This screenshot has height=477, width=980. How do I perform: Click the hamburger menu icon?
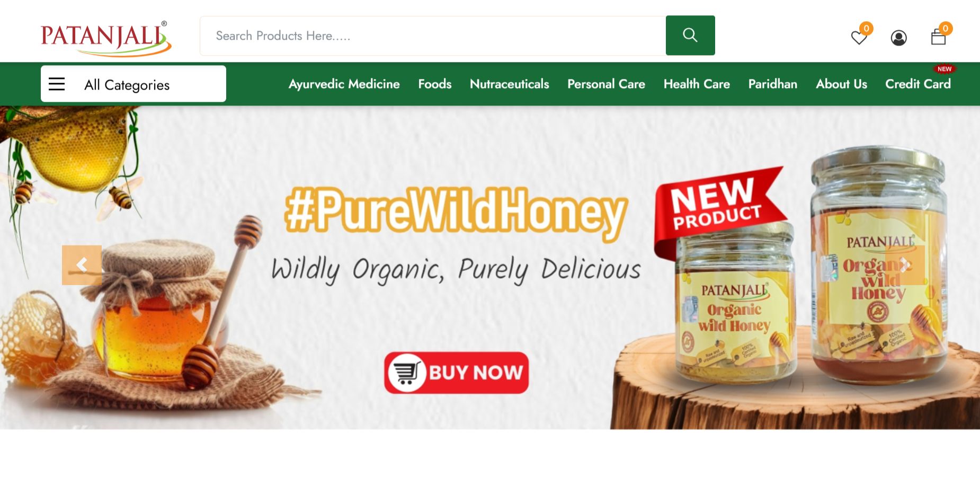[57, 84]
